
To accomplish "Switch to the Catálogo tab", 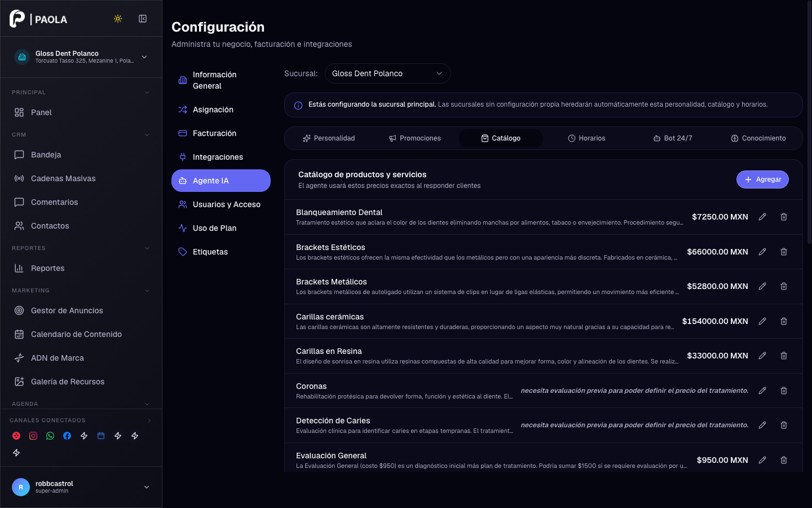I will click(x=501, y=138).
